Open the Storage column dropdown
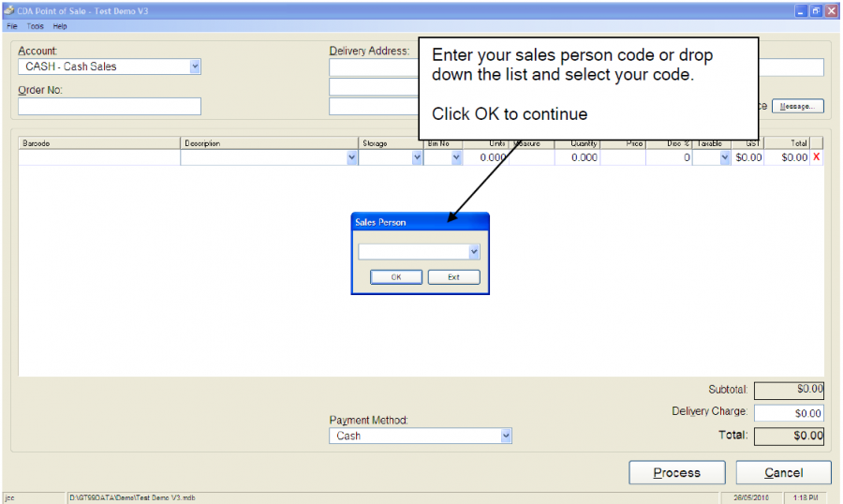The height and width of the screenshot is (504, 843). pos(417,158)
